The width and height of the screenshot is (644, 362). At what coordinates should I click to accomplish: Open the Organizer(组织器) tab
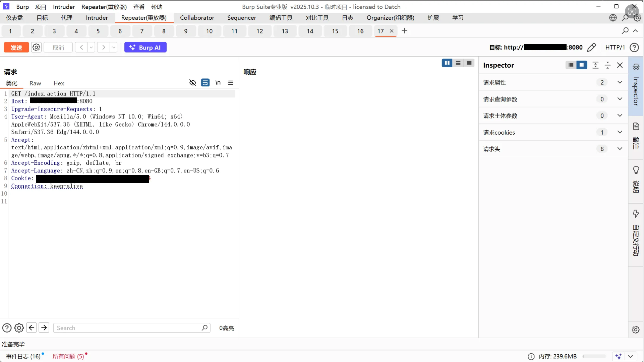[x=391, y=18]
